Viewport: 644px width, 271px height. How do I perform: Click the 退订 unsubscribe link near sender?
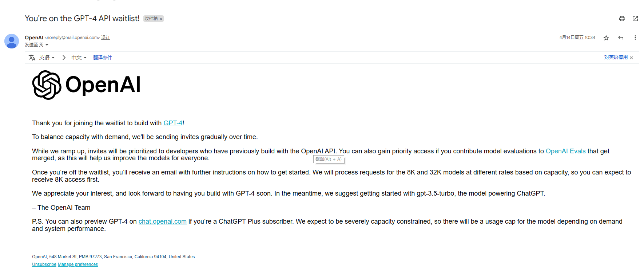[106, 38]
